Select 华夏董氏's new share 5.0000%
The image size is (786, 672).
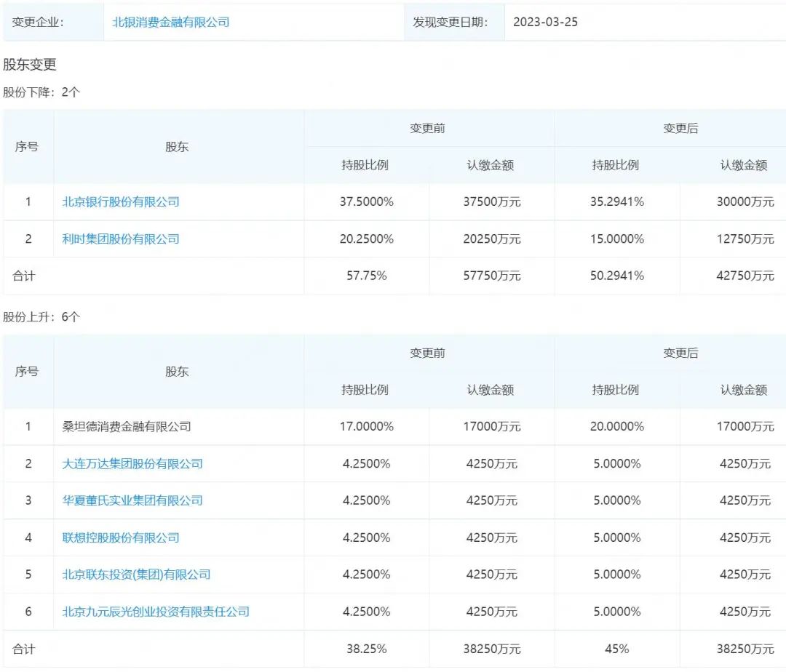coord(617,500)
